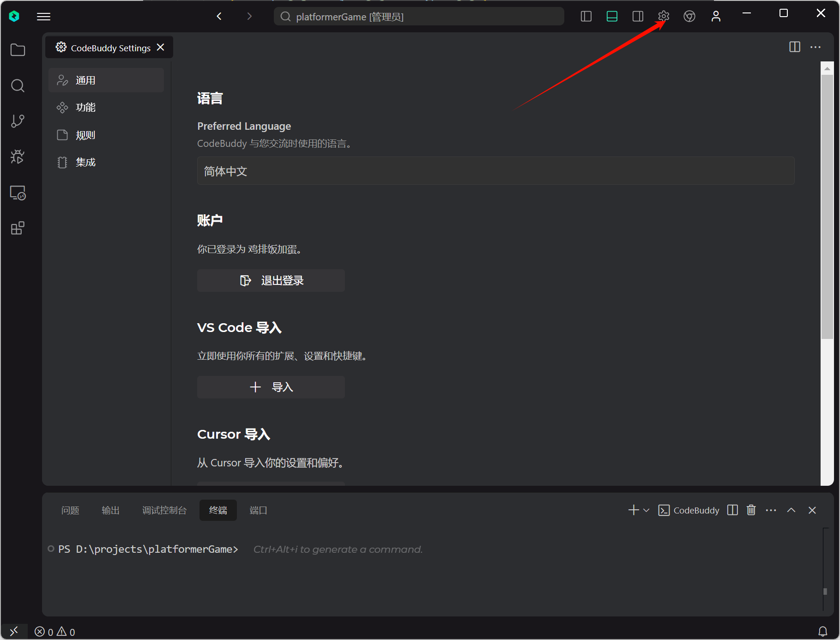
Task: Go back with the left arrow
Action: tap(219, 16)
